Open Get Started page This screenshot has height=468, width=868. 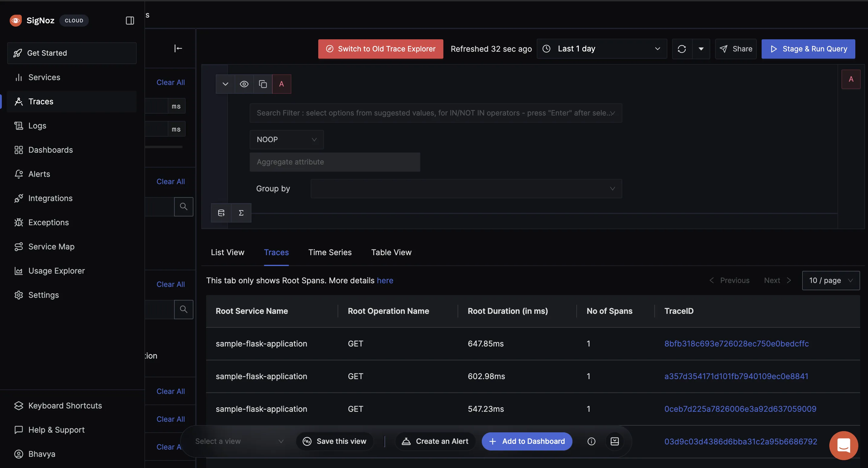(72, 53)
